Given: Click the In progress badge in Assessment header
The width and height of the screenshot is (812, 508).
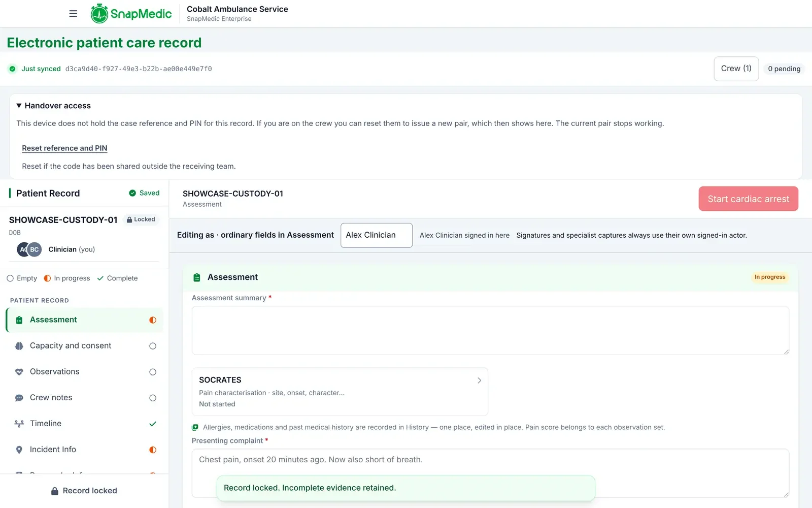Looking at the screenshot, I should pos(770,277).
